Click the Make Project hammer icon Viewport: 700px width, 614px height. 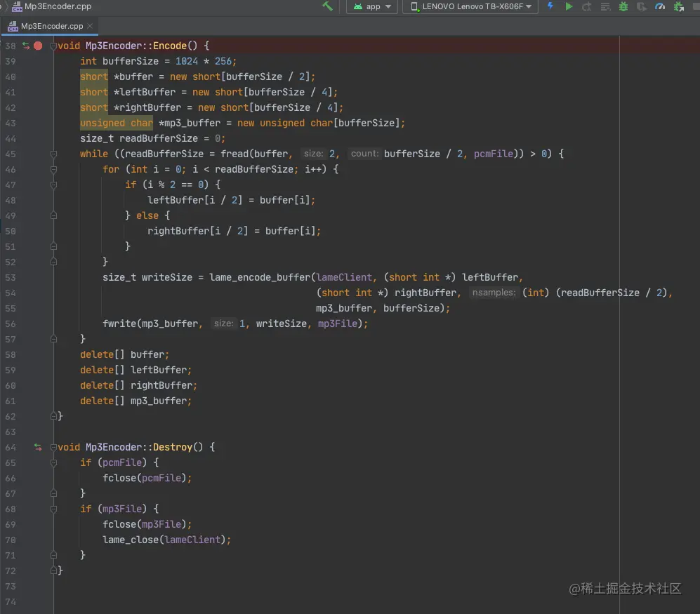[327, 6]
